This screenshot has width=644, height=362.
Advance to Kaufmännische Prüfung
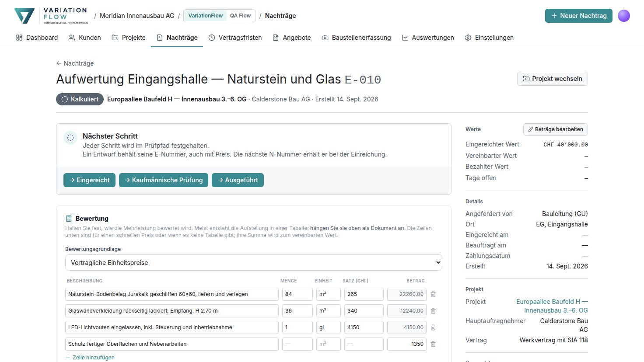[x=164, y=180]
